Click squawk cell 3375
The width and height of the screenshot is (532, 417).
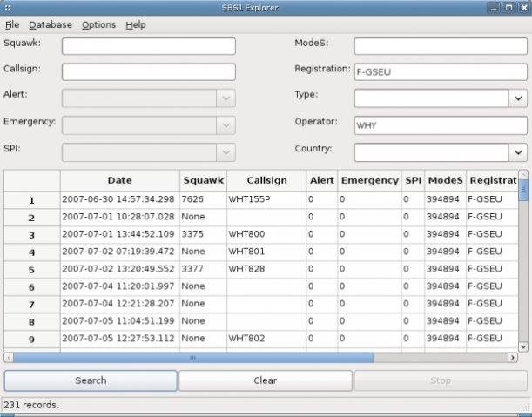(203, 234)
